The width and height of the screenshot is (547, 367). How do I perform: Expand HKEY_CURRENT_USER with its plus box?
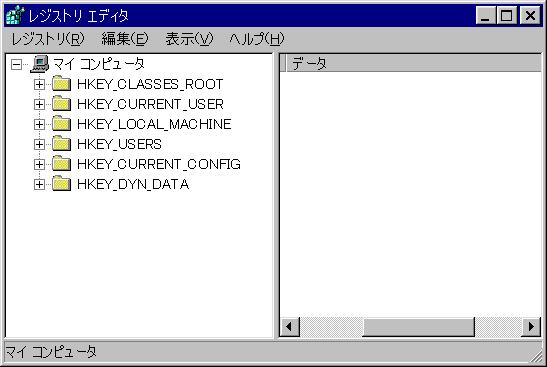[39, 104]
